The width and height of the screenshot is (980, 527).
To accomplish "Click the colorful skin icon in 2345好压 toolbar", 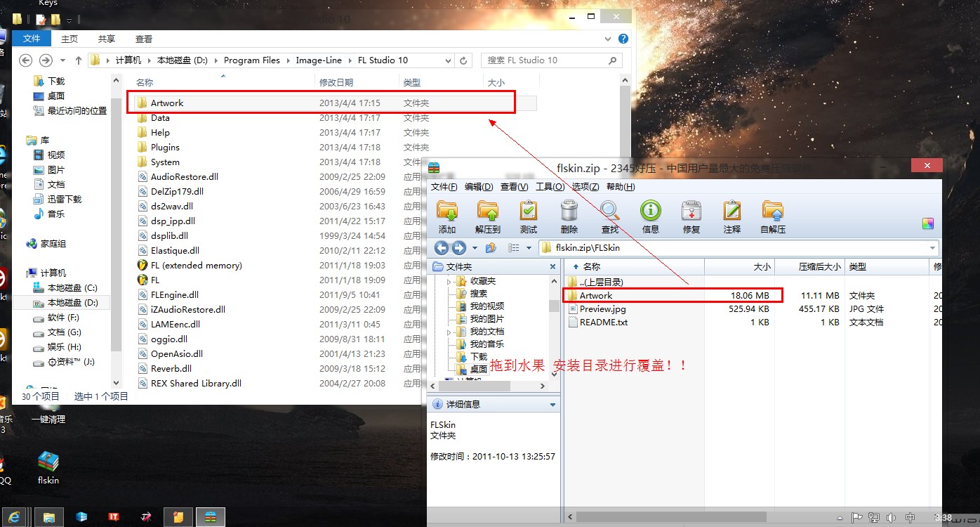I will click(x=928, y=224).
